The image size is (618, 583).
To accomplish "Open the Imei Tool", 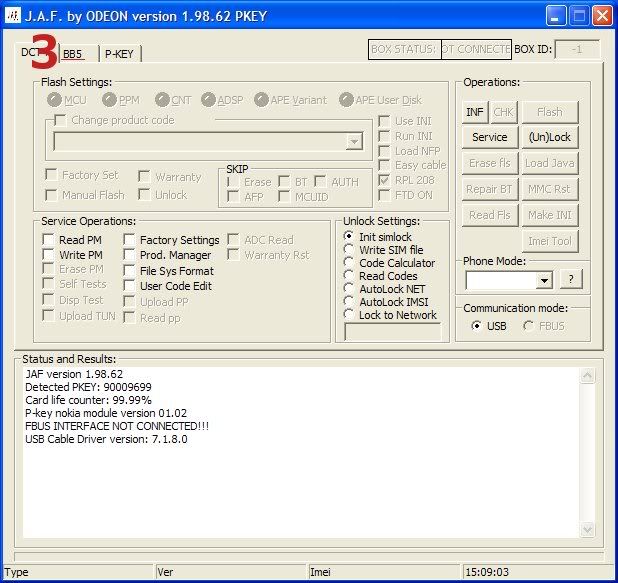I will coord(550,241).
